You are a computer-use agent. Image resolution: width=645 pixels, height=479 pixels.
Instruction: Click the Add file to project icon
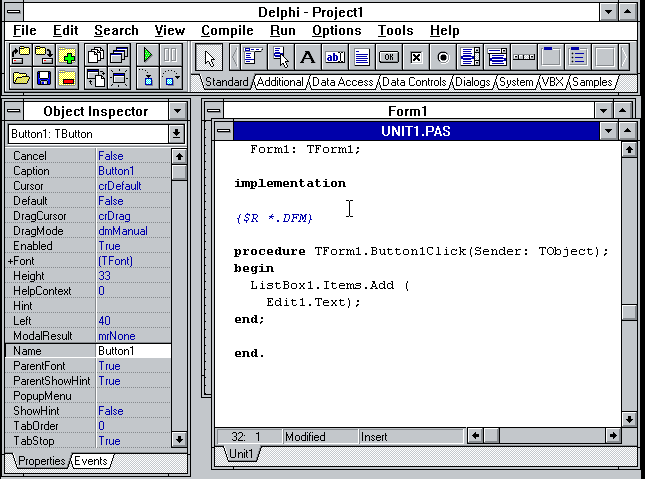pyautogui.click(x=67, y=55)
